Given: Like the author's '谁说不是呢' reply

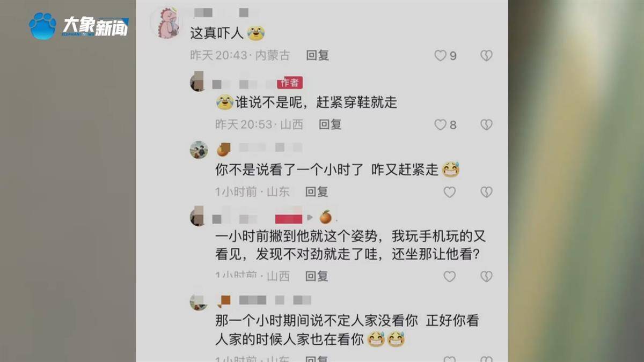Looking at the screenshot, I should click(x=440, y=124).
